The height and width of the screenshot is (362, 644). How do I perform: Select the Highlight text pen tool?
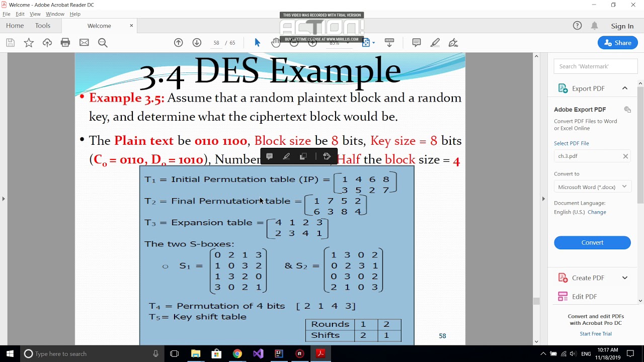click(x=435, y=43)
